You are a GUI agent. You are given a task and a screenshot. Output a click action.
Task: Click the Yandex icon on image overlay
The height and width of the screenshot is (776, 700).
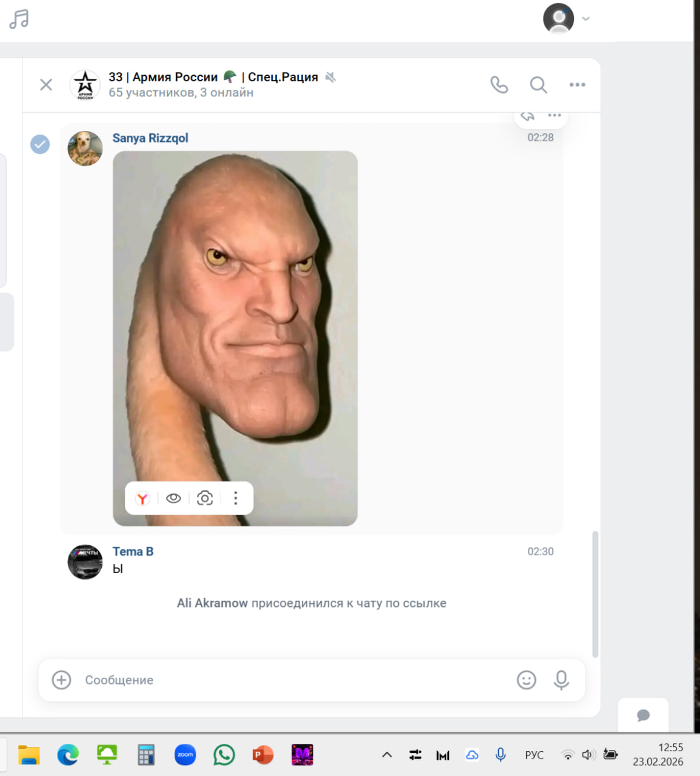(x=142, y=498)
